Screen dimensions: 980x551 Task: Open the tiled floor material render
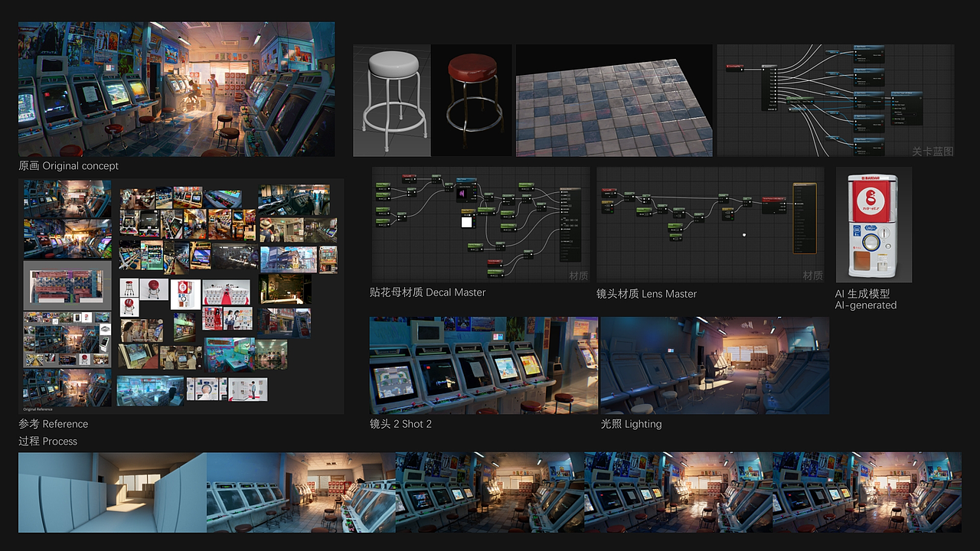[x=614, y=100]
